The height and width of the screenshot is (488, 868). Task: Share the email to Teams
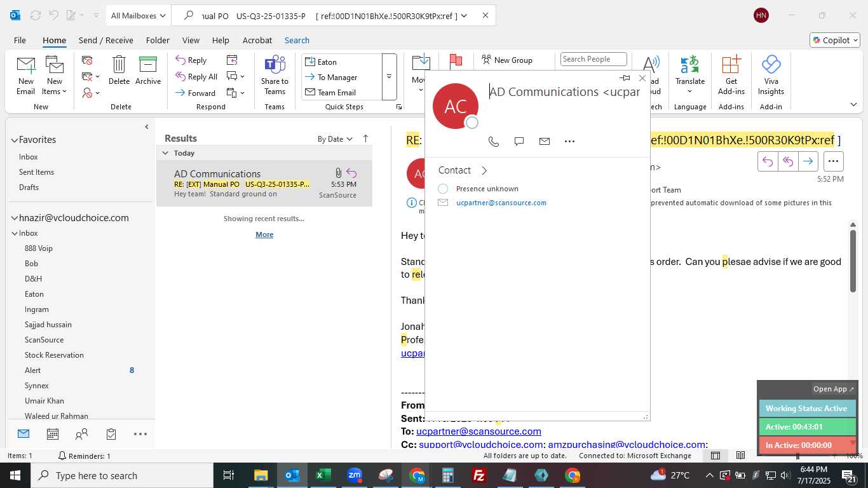275,76
